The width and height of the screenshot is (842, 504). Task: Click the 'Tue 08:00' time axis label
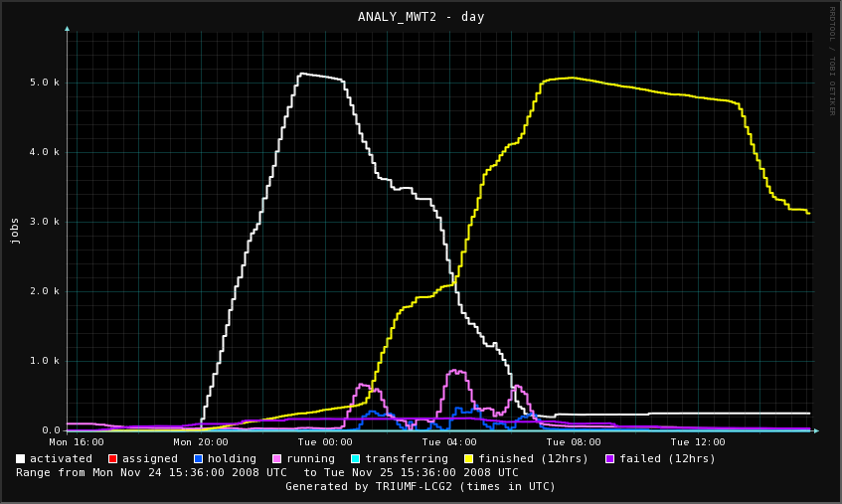(574, 442)
